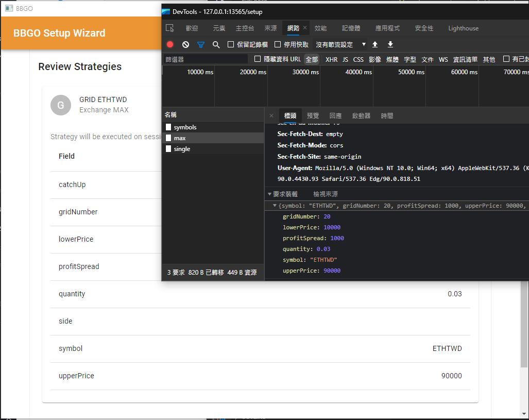Click lowerPrice: 10000 payload entry

click(312, 227)
